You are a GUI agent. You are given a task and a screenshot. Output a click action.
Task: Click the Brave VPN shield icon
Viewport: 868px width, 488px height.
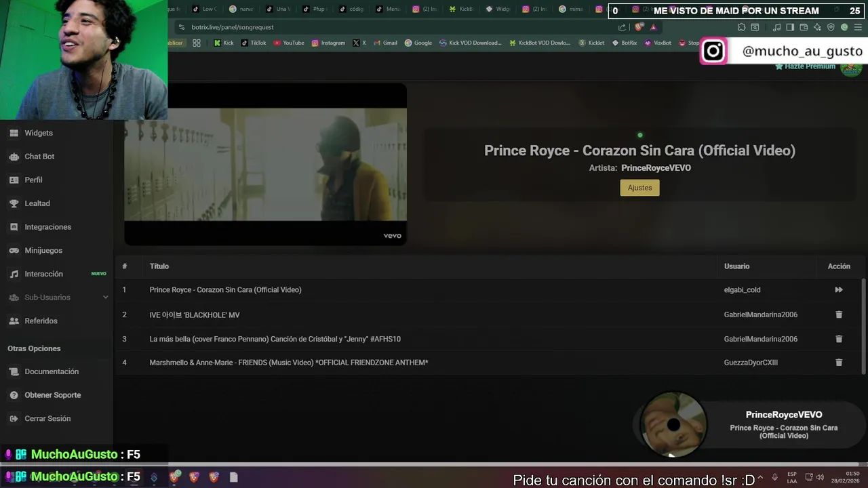coord(831,27)
